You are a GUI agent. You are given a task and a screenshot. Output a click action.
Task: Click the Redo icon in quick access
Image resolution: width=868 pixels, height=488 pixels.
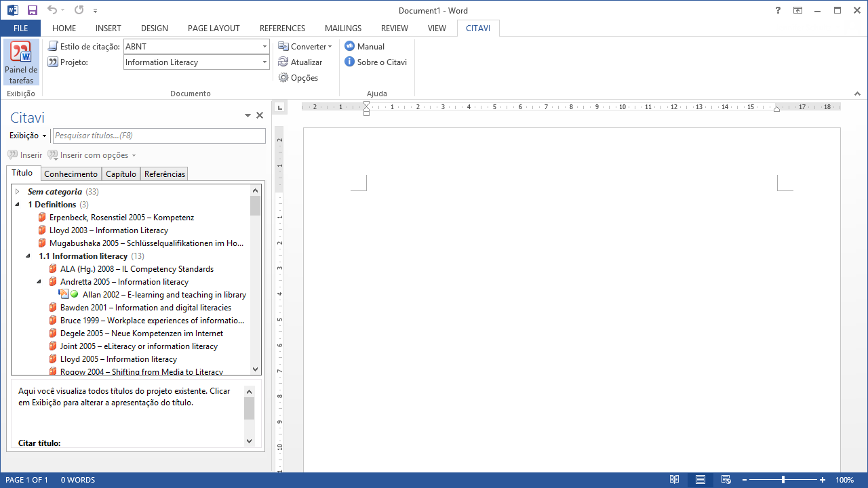(x=79, y=10)
